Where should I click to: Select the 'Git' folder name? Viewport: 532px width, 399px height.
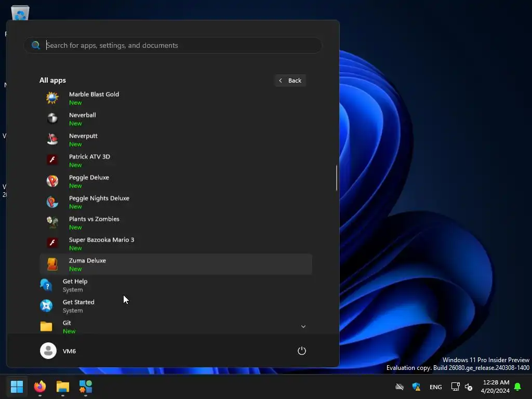(x=67, y=323)
